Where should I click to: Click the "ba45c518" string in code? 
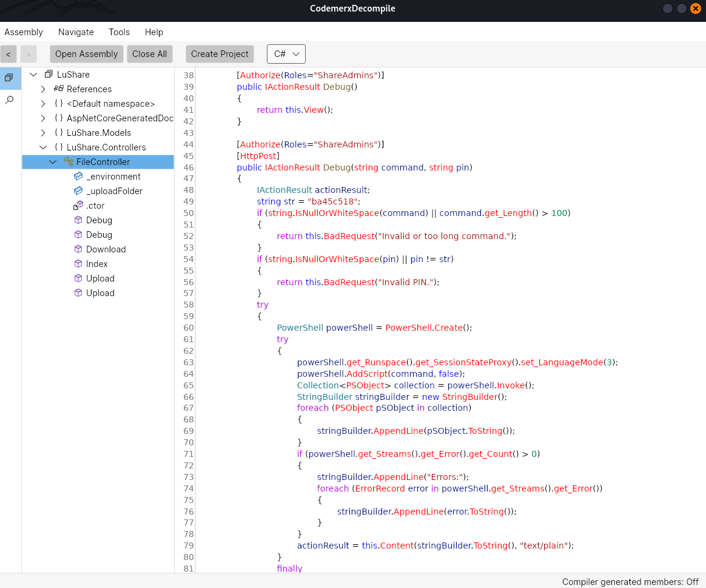(333, 201)
